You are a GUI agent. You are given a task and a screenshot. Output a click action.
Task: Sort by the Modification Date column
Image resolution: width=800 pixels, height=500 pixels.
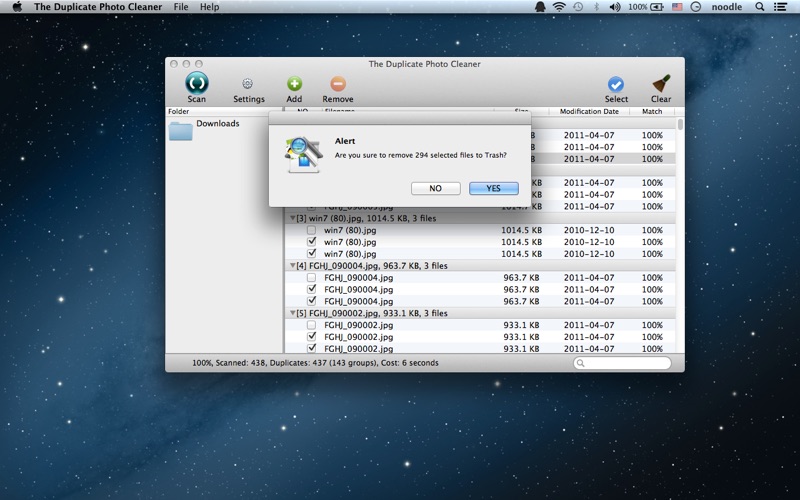(x=589, y=111)
